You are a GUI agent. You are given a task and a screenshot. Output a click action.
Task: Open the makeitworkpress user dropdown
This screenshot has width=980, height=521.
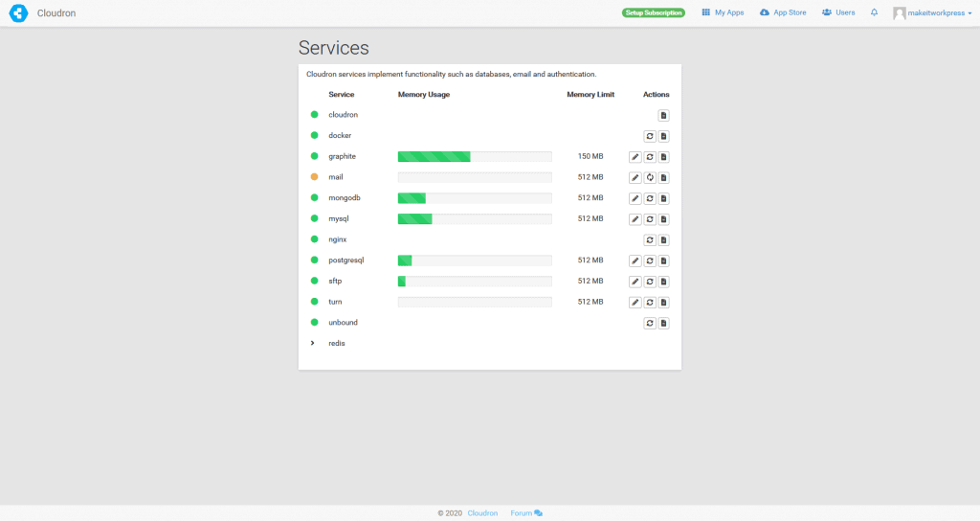[x=932, y=13]
